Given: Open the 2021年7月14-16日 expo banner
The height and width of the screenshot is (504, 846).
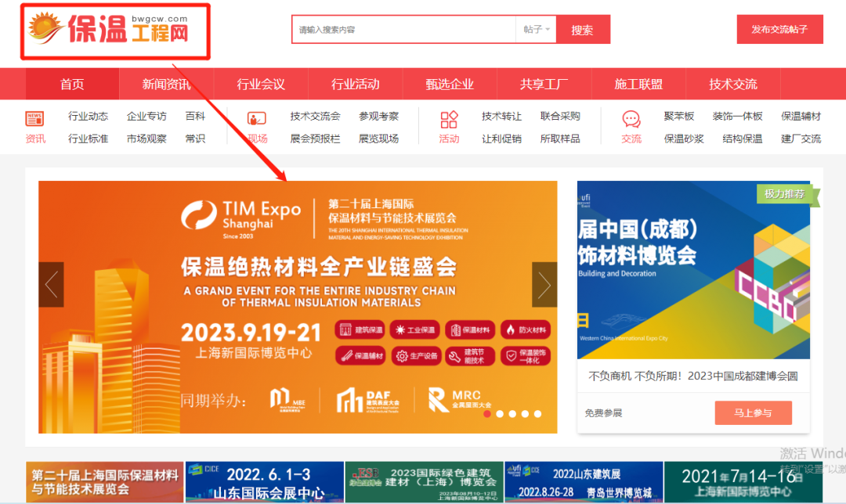Looking at the screenshot, I should (743, 482).
